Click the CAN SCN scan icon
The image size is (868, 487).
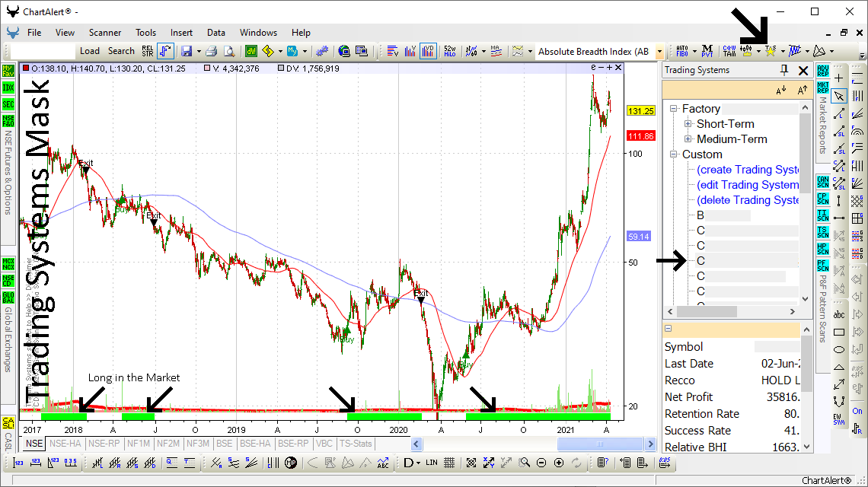[822, 182]
